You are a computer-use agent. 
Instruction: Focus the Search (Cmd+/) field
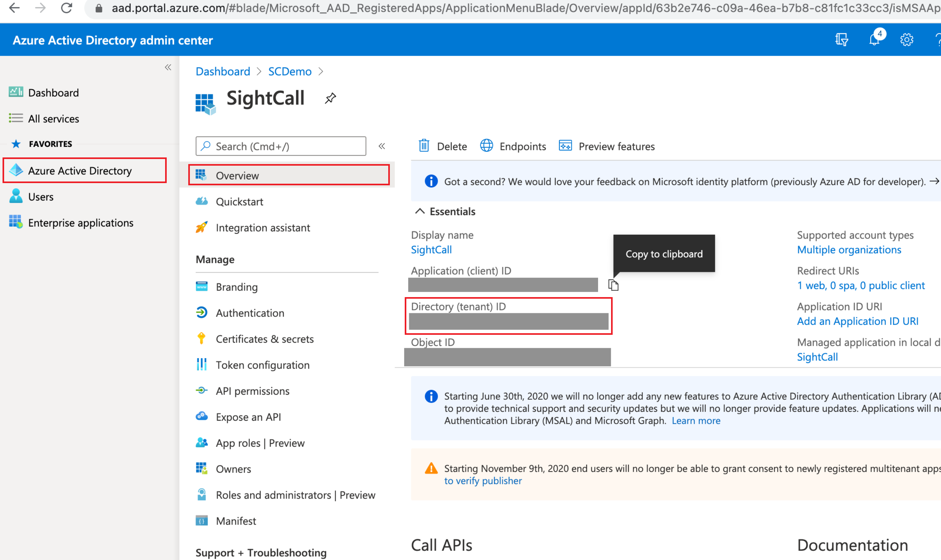coord(280,146)
